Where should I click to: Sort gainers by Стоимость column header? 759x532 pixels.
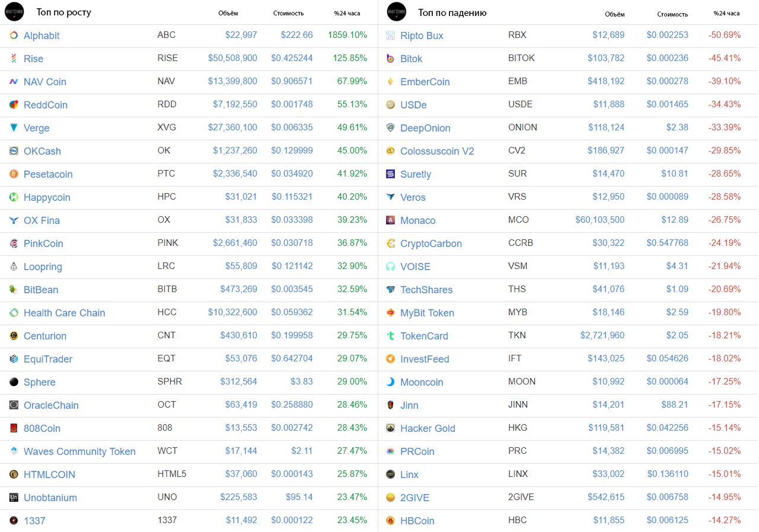point(289,13)
